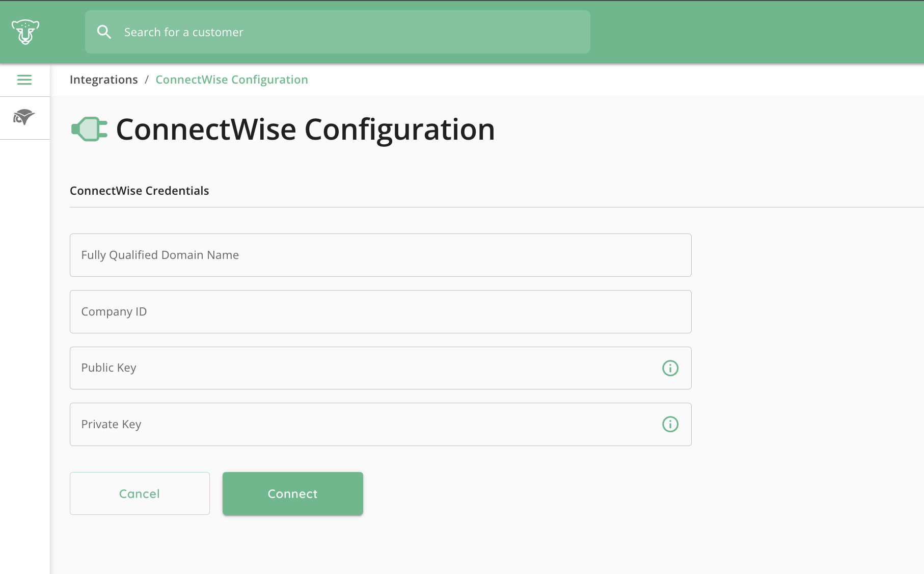This screenshot has width=924, height=574.
Task: Click the Fully Qualified Domain Name field
Action: coord(381,255)
